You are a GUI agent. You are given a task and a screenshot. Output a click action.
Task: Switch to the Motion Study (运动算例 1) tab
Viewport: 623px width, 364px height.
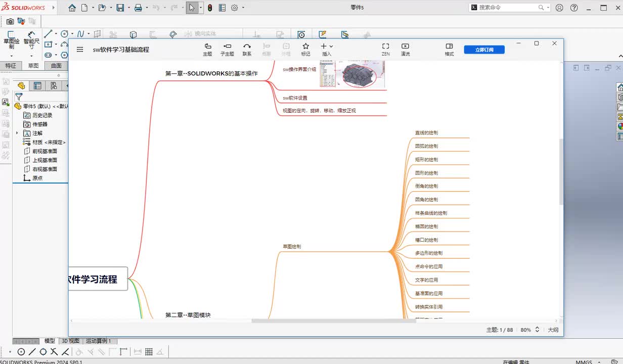(99, 341)
